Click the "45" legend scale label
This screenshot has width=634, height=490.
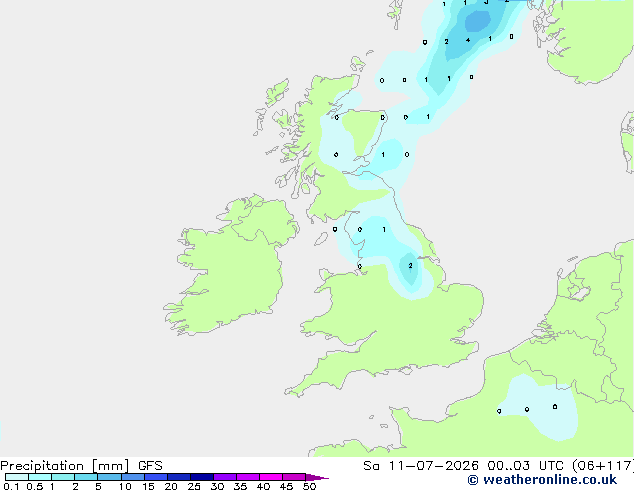(x=286, y=486)
